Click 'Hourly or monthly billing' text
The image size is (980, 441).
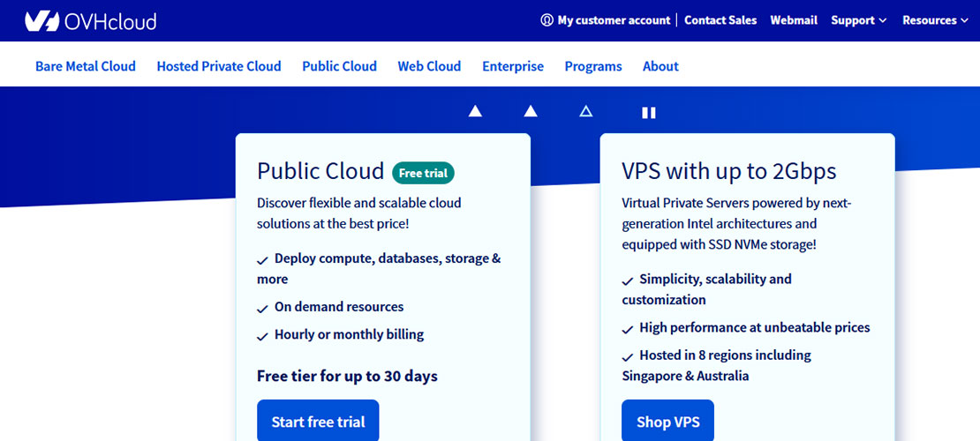tap(349, 334)
